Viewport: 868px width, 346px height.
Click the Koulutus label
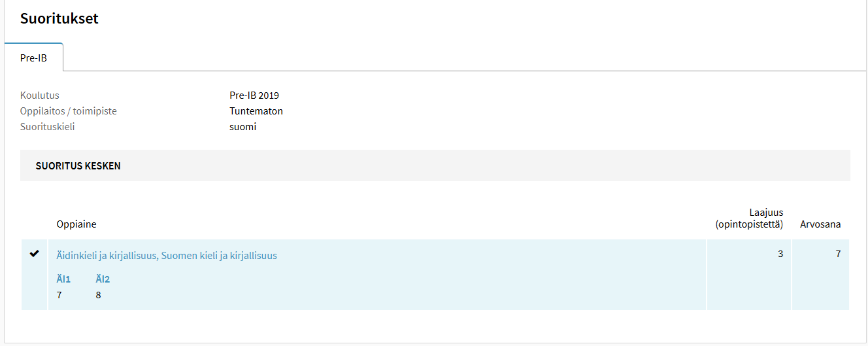pos(40,95)
